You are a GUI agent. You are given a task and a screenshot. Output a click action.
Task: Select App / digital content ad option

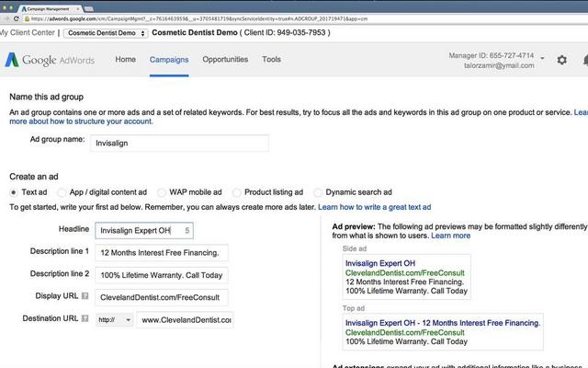click(x=62, y=192)
